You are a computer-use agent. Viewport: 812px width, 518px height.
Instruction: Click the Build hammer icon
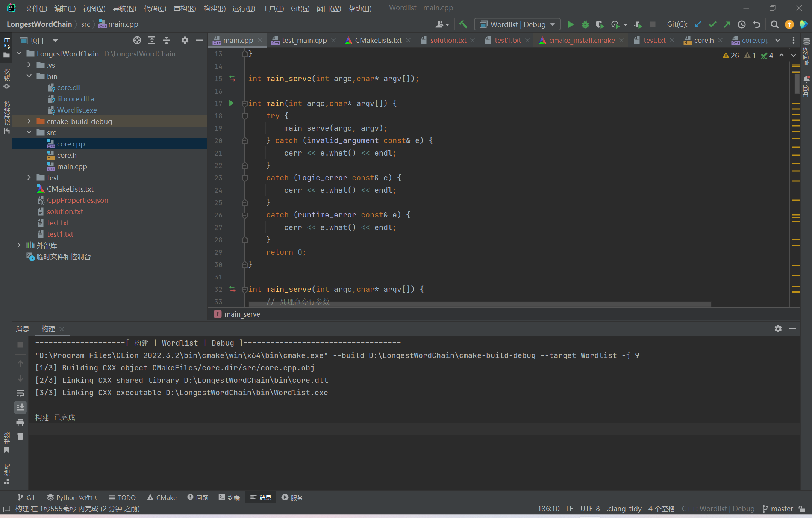pos(463,24)
